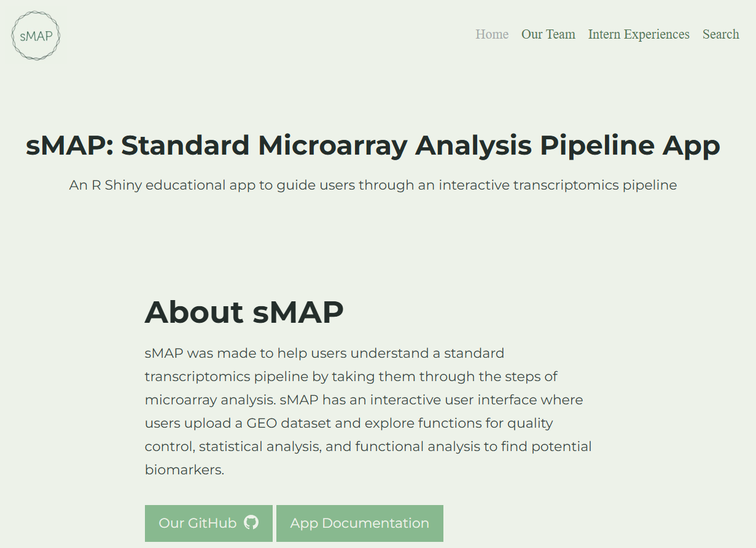
Task: Open the Our Team page
Action: click(548, 34)
